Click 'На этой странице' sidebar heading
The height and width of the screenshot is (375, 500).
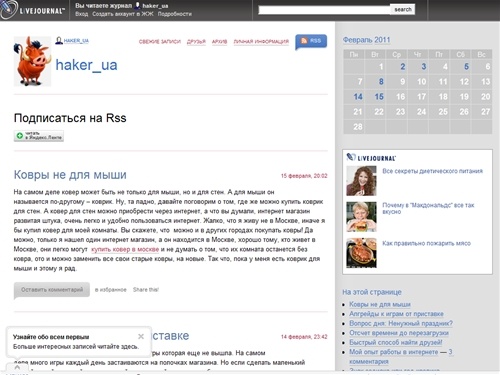pos(372,292)
